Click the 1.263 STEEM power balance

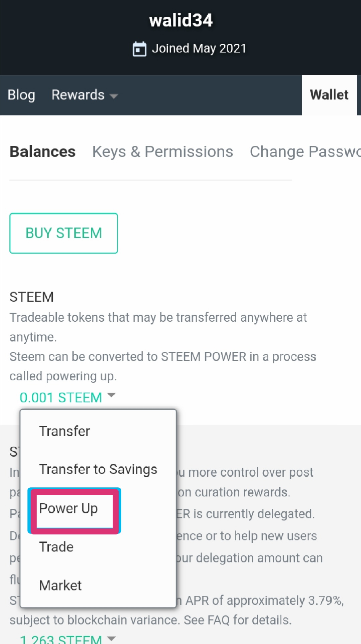(61, 639)
